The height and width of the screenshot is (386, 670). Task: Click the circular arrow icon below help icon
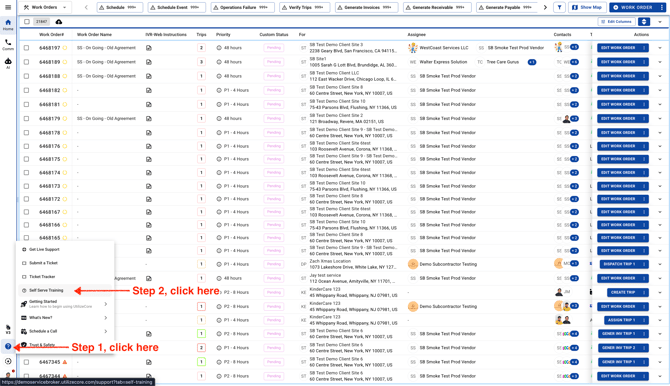pos(8,361)
